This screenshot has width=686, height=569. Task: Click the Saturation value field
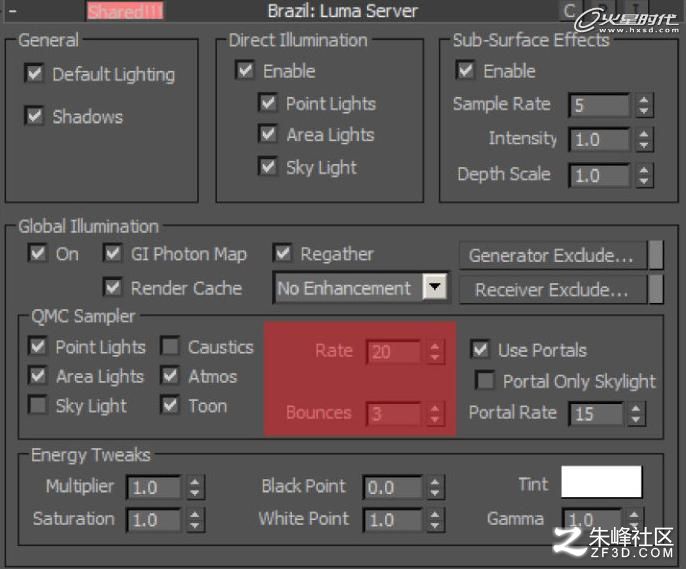tap(154, 520)
